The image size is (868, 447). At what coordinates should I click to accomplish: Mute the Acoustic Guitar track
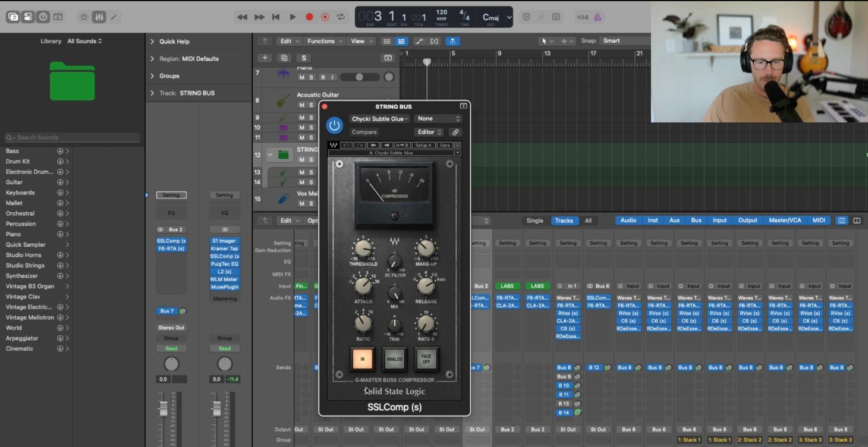(x=301, y=105)
